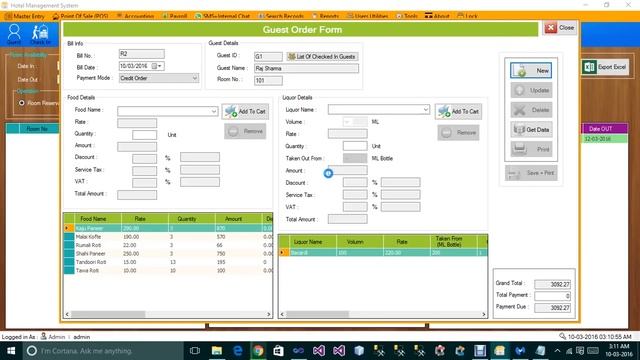Expand the Volume ML dropdown

347,122
